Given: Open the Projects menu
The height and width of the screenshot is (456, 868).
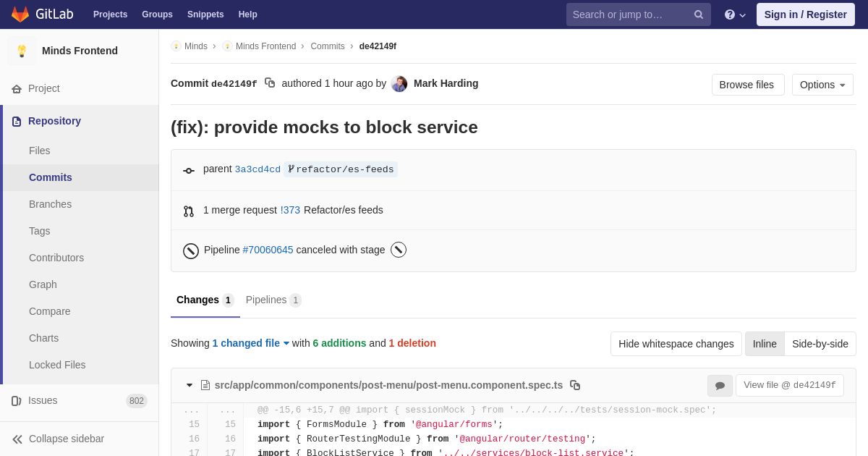Looking at the screenshot, I should pos(110,14).
